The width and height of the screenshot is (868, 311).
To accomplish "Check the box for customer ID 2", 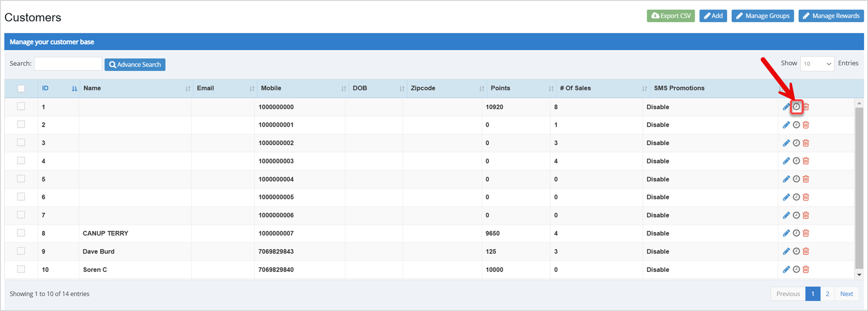I will coord(21,124).
